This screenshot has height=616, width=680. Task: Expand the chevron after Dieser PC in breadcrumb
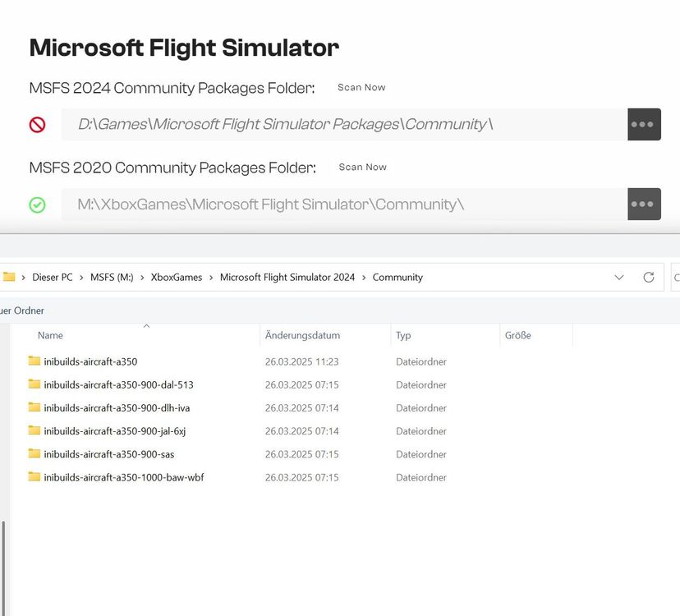coord(81,278)
